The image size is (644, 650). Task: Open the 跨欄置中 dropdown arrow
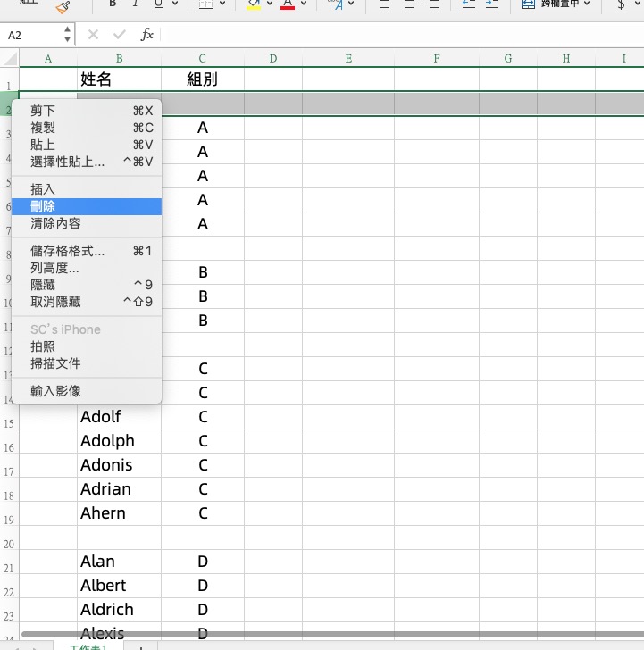[x=587, y=4]
